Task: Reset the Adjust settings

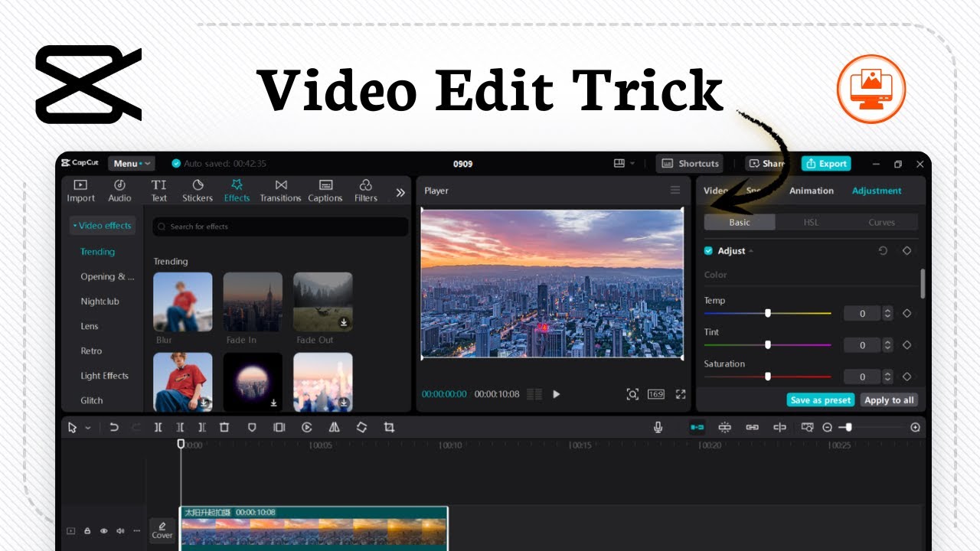Action: pos(883,250)
